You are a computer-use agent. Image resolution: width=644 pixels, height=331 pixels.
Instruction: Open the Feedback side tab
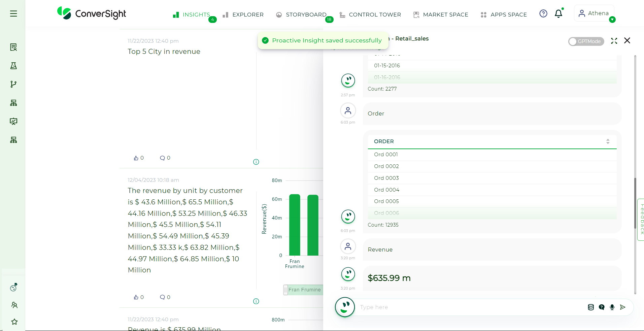tap(641, 220)
